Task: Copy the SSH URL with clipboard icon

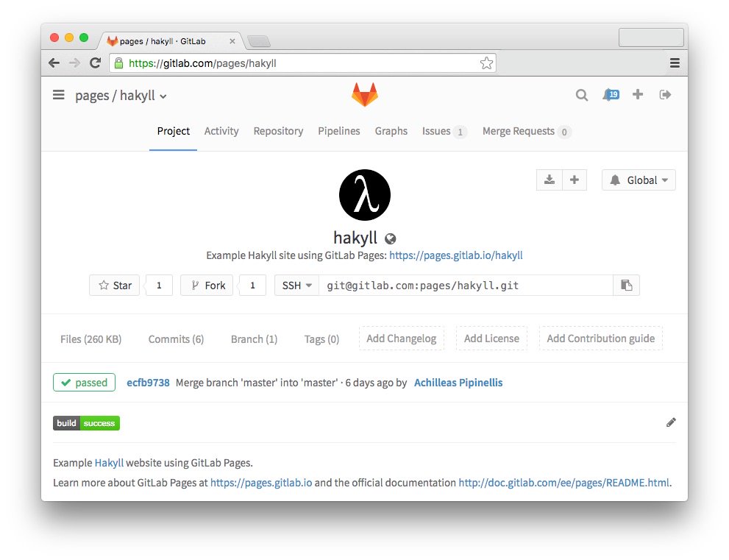Action: [x=626, y=285]
